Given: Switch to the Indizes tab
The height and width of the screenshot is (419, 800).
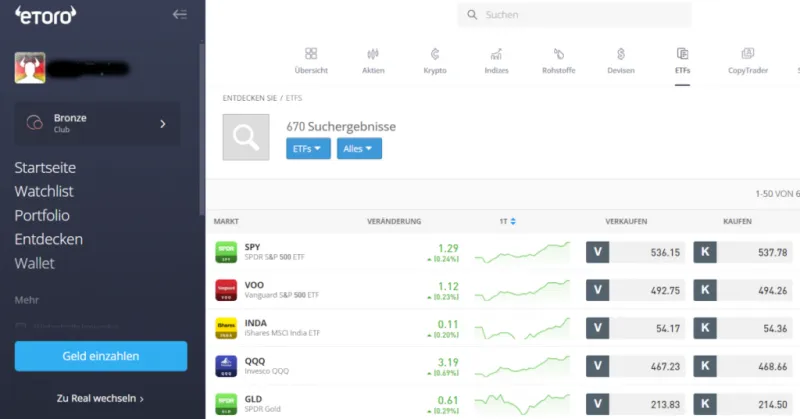Looking at the screenshot, I should (x=496, y=70).
